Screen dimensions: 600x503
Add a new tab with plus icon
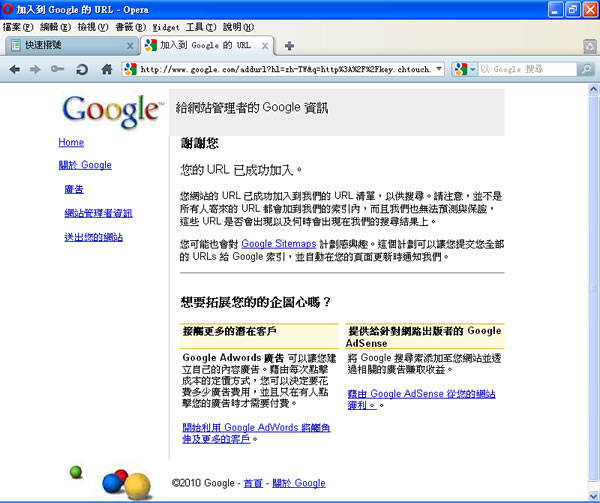pos(289,46)
